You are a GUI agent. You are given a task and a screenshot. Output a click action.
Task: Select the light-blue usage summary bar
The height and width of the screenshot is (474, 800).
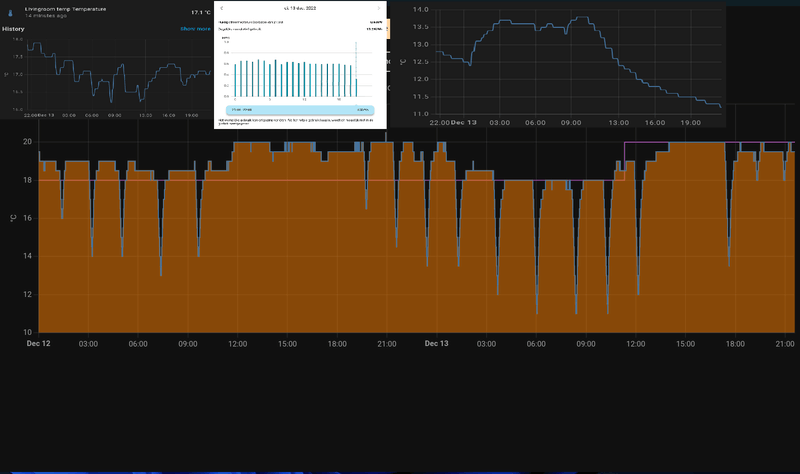click(300, 110)
